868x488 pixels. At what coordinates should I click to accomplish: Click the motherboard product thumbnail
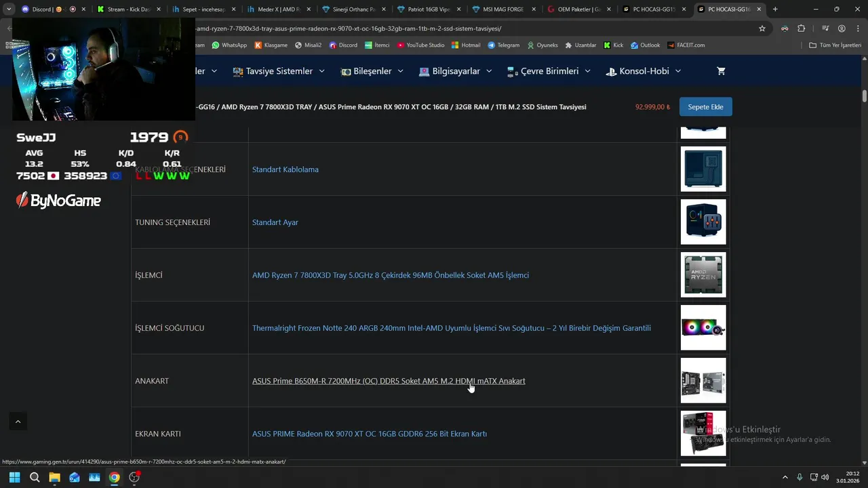tap(703, 380)
